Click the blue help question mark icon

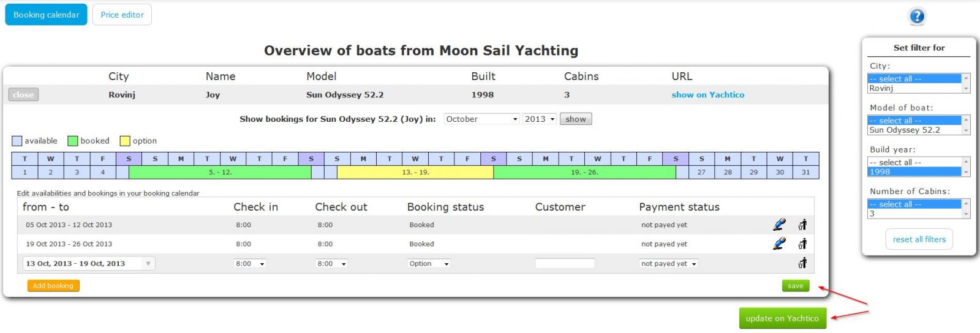[x=917, y=17]
